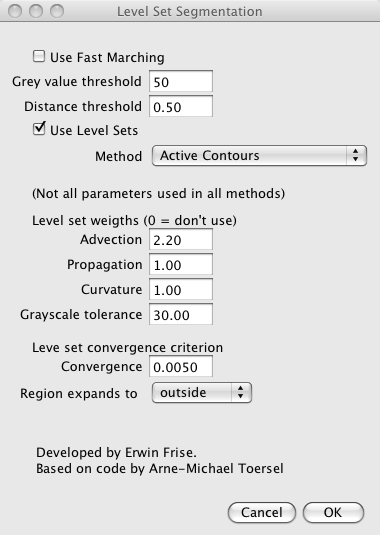Viewport: 380px width, 535px height.
Task: Click the Level Set Segmentation title bar
Action: tap(190, 11)
